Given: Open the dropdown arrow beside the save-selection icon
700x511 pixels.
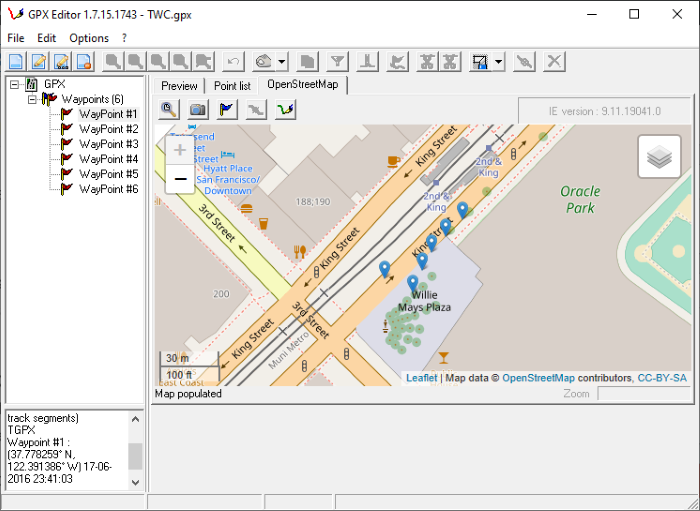Looking at the screenshot, I should coord(499,61).
